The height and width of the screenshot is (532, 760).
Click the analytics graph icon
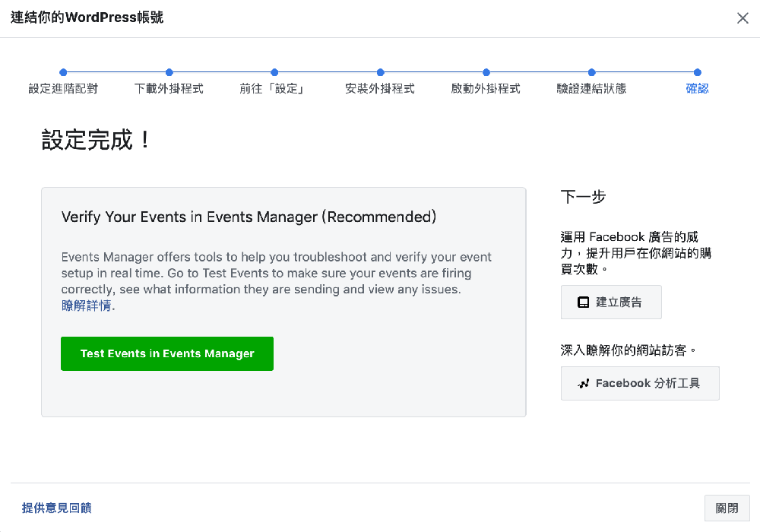coord(583,383)
